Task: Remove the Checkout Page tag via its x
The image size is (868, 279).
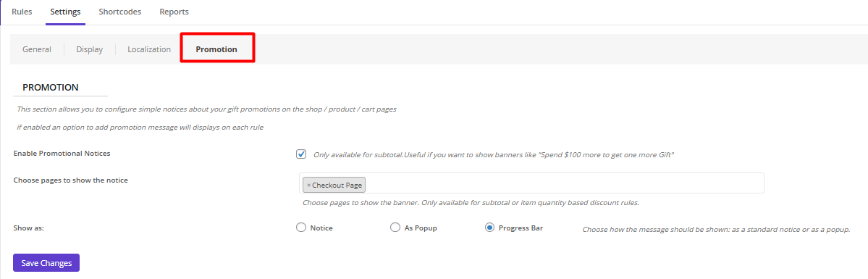Action: [309, 186]
